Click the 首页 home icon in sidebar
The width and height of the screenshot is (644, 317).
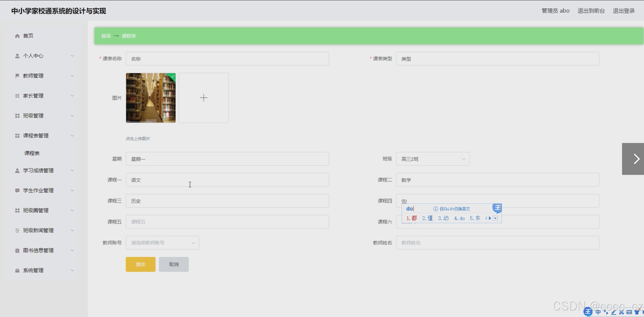(x=17, y=36)
